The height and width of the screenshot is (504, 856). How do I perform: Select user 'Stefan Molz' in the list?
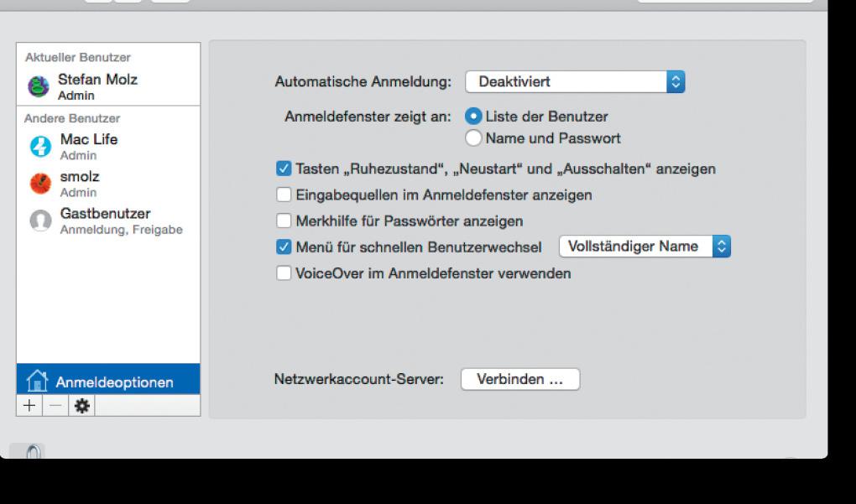[x=108, y=86]
